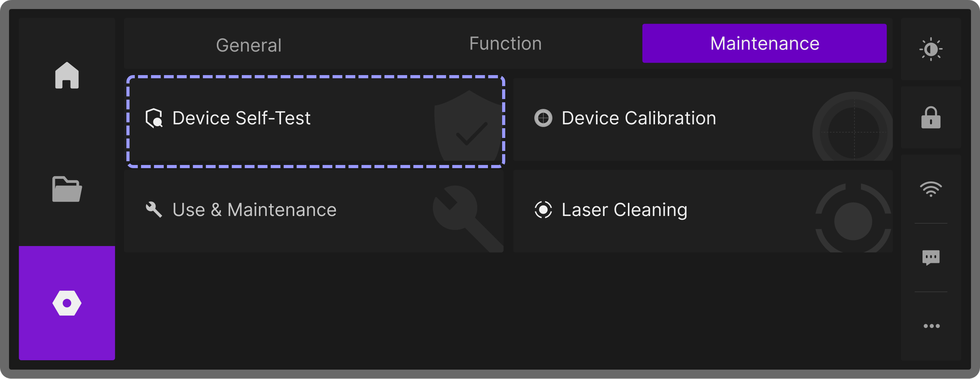Click the three-dots more options icon

931,326
